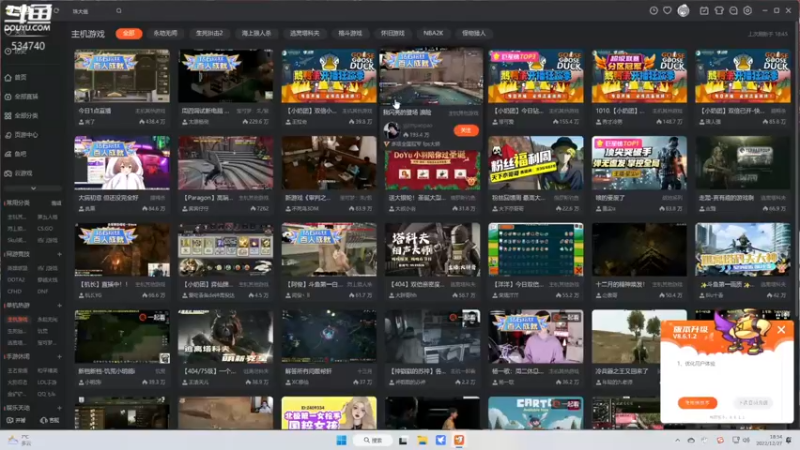This screenshot has width=800, height=450.
Task: Click the streamer avatar on the hovered card
Action: 392,130
